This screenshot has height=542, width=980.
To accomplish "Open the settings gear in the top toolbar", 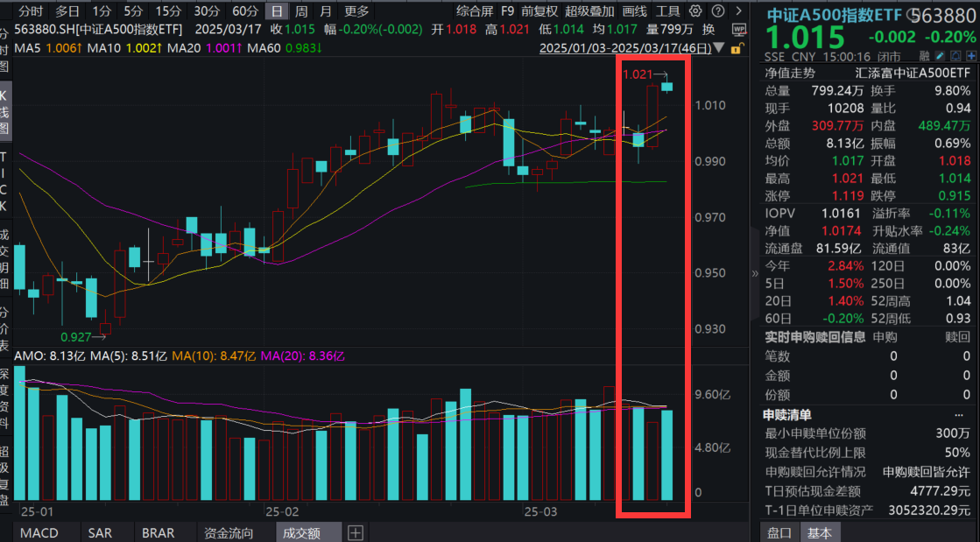I will (694, 11).
